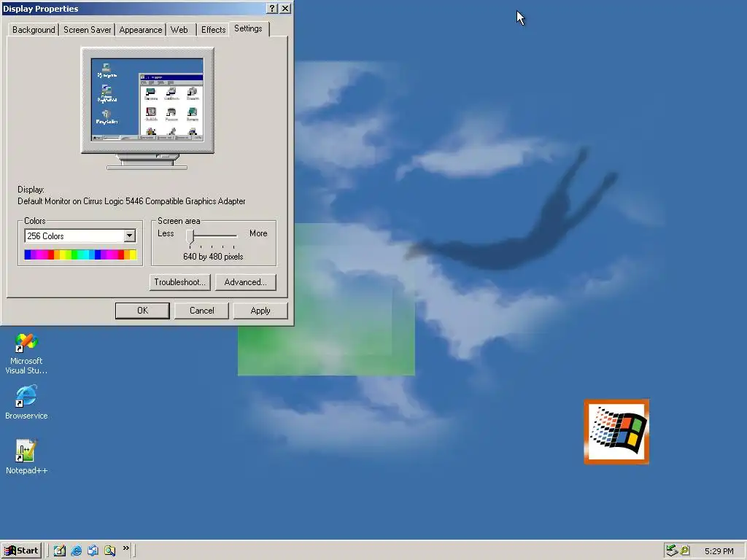Viewport: 747px width, 560px height.
Task: Switch to the Appearance tab
Action: point(141,29)
